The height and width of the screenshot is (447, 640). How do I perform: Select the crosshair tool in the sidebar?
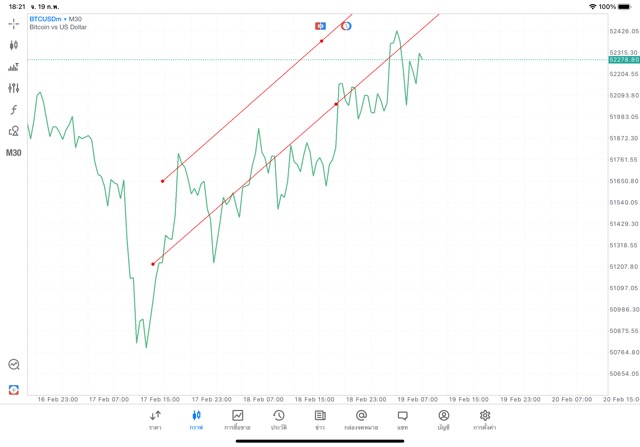pos(14,23)
